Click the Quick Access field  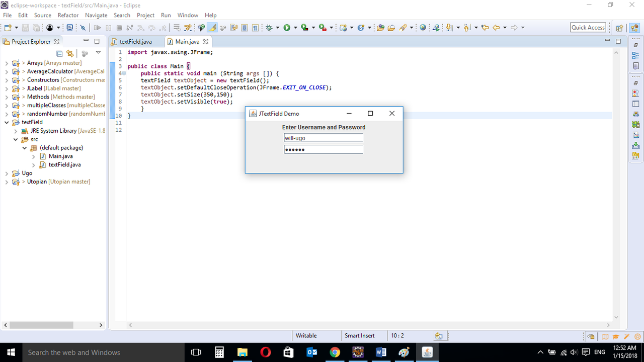click(x=588, y=27)
